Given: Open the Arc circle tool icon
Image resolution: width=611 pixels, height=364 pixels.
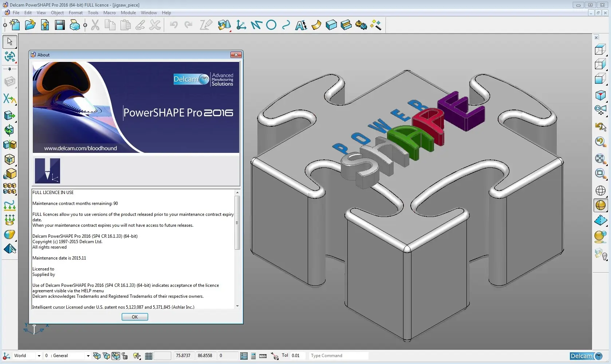Looking at the screenshot, I should click(271, 25).
